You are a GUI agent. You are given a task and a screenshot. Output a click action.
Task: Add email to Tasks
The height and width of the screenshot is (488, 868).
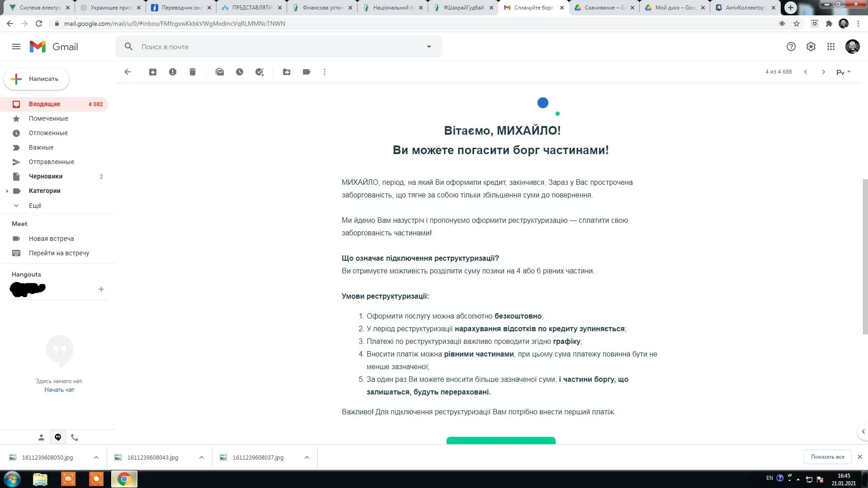tap(259, 72)
